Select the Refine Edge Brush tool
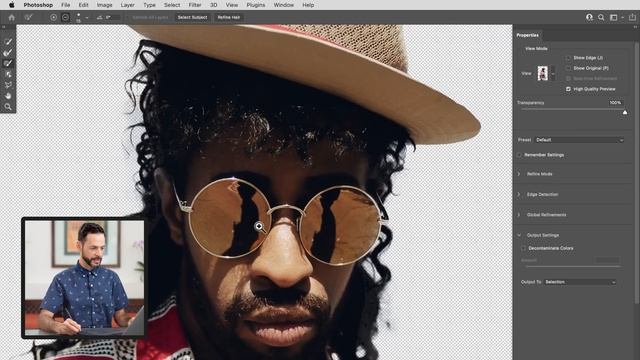The image size is (640, 360). [8, 52]
